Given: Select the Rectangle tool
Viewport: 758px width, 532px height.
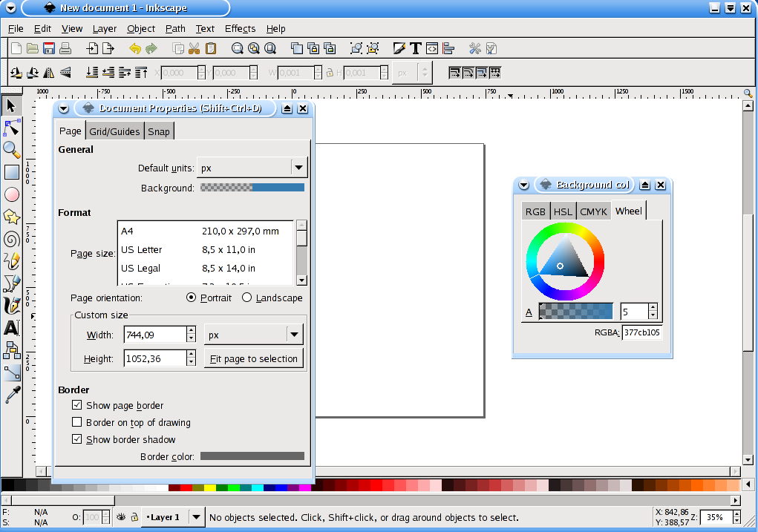Looking at the screenshot, I should coord(11,172).
